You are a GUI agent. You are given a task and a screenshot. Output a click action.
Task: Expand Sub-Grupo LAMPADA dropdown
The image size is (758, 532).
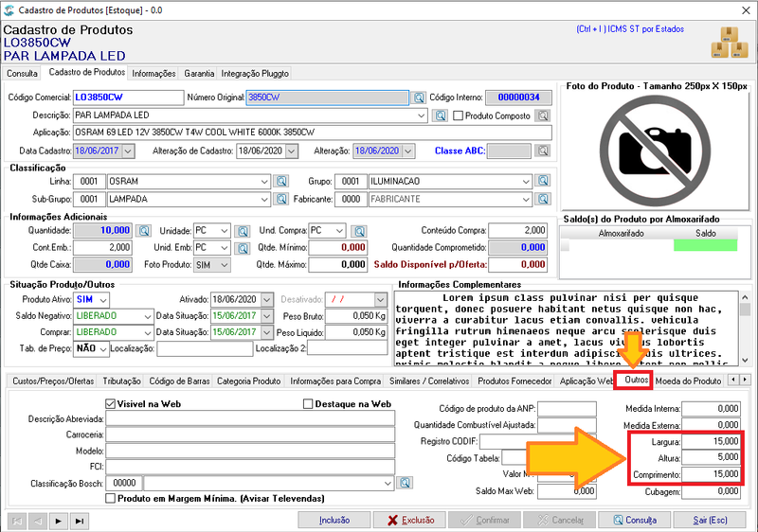264,199
